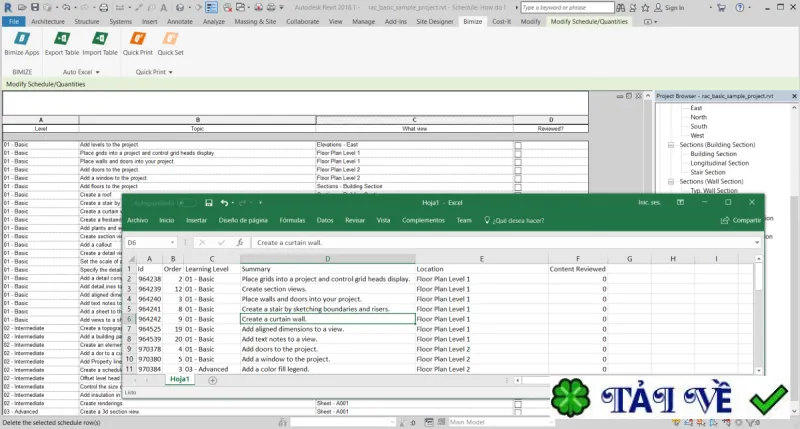Image resolution: width=800 pixels, height=429 pixels.
Task: Launch the Quick Print tool
Action: pyautogui.click(x=138, y=43)
